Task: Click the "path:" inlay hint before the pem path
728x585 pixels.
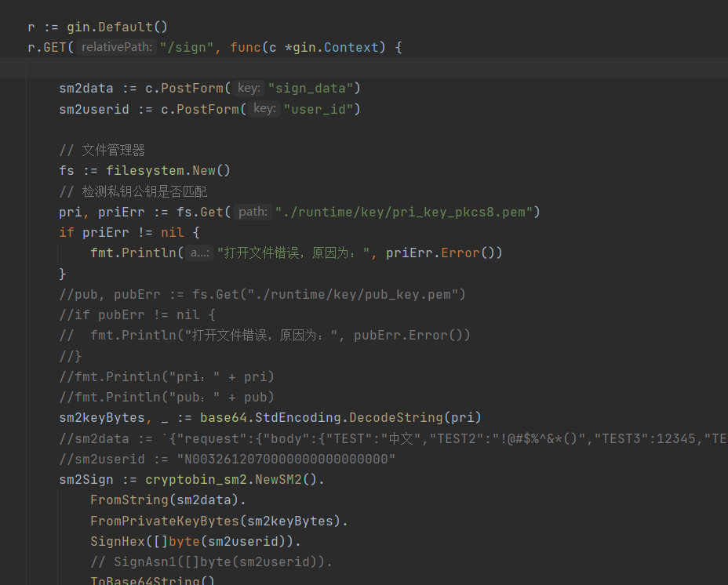Action: [x=253, y=212]
